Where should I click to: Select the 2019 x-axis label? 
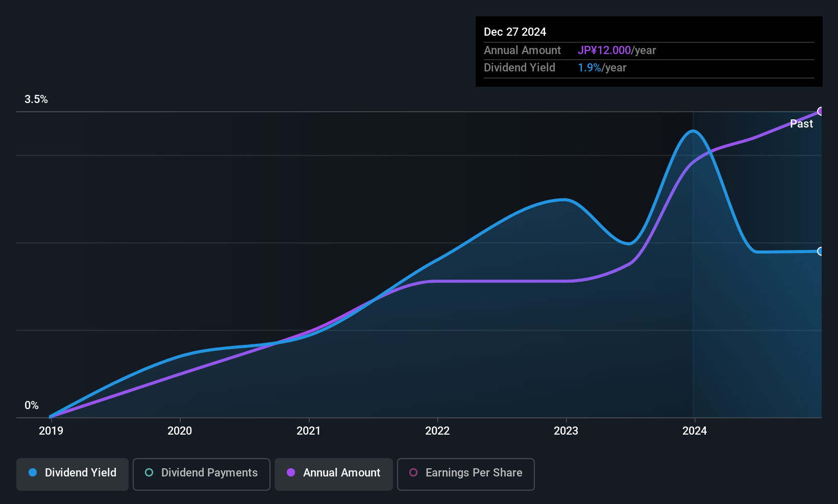(51, 431)
